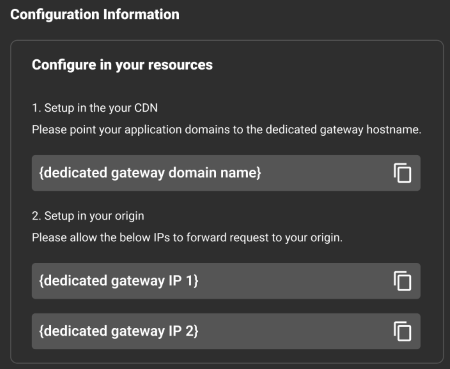
Task: Click '1. Setup in the your CDN' text
Action: 95,108
